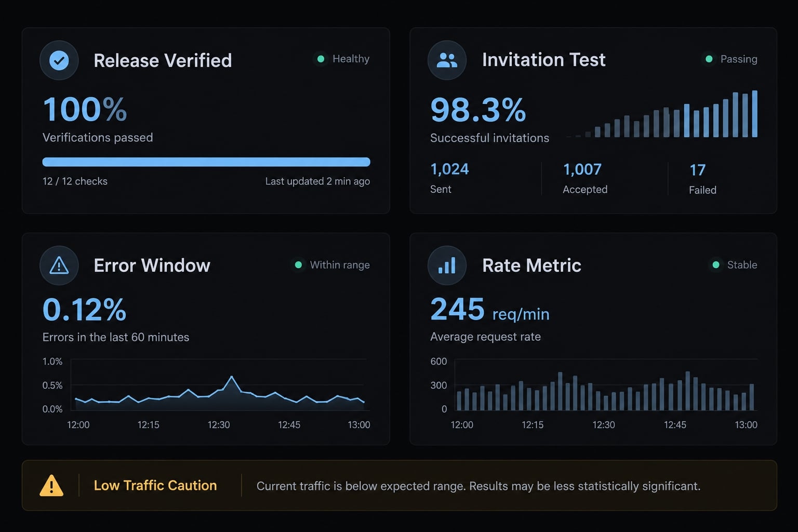Click the yellow caution icon in Low Traffic banner

tap(51, 486)
